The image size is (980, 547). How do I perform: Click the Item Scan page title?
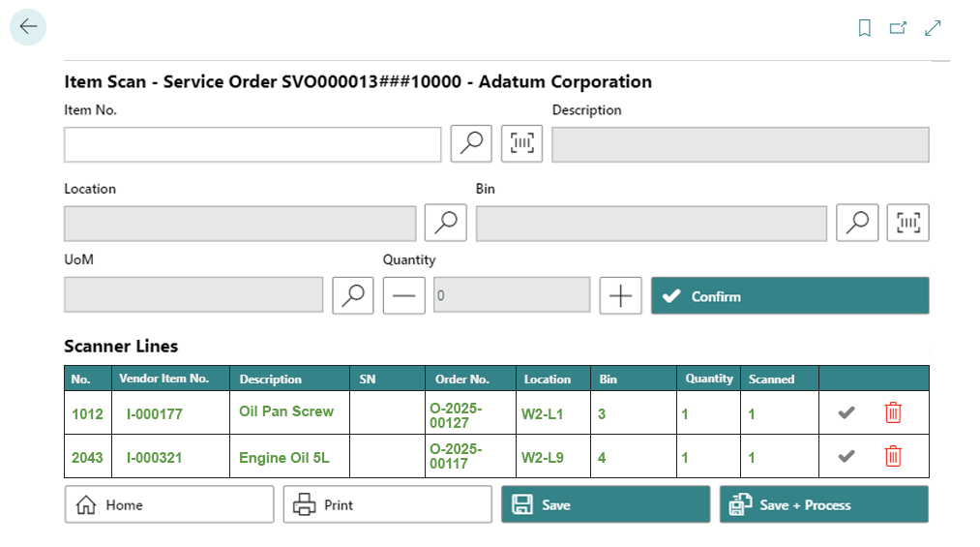(358, 82)
